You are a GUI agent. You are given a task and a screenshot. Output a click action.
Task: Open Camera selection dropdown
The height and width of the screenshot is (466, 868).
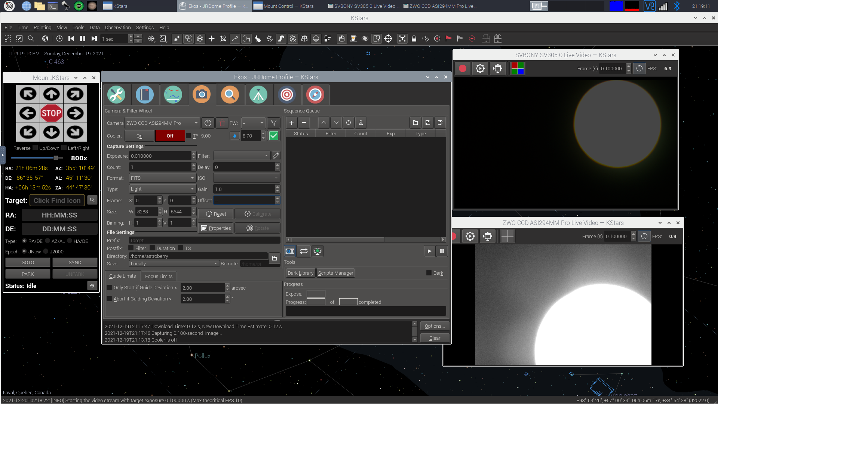(x=162, y=123)
